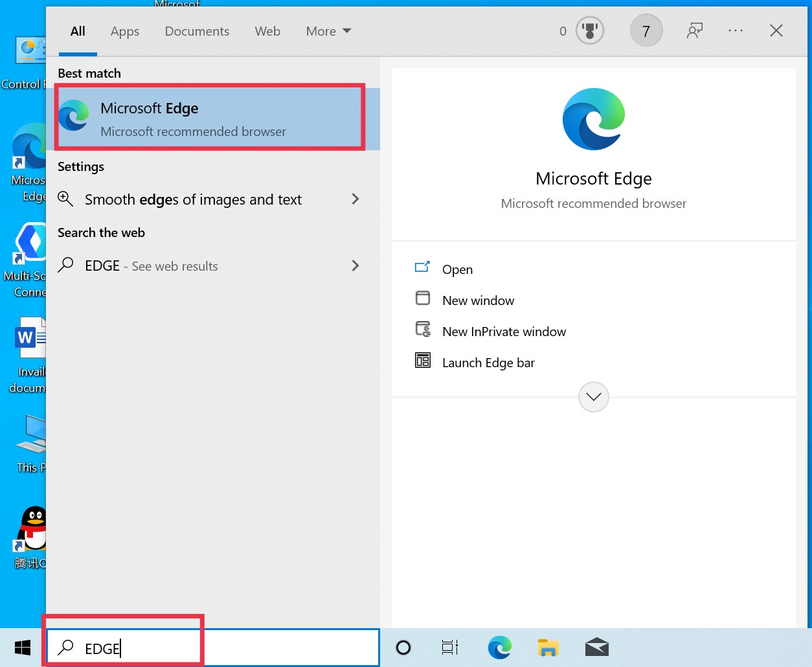The height and width of the screenshot is (667, 812).
Task: Select New InPrivate window action
Action: pyautogui.click(x=504, y=332)
